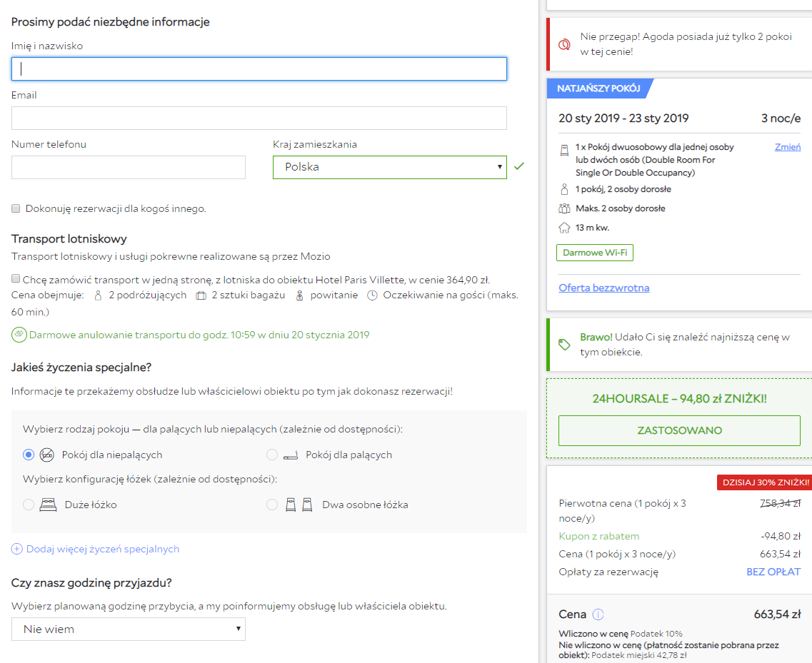Viewport: 812px width, 663px height.
Task: Click the plus icon for more special requests
Action: [x=16, y=549]
